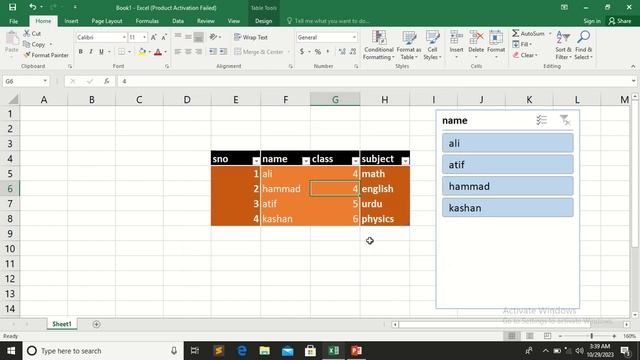Open Sort & Filter menu
Image resolution: width=640 pixels, height=360 pixels.
(x=563, y=45)
